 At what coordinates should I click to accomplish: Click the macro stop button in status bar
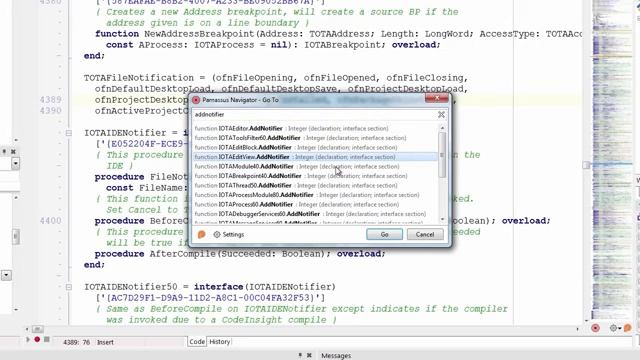(x=47, y=339)
